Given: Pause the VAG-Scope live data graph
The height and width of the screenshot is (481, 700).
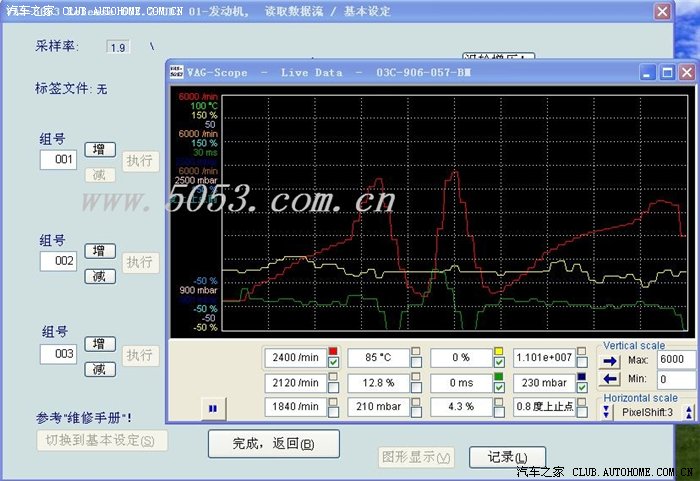Looking at the screenshot, I should click(x=213, y=408).
